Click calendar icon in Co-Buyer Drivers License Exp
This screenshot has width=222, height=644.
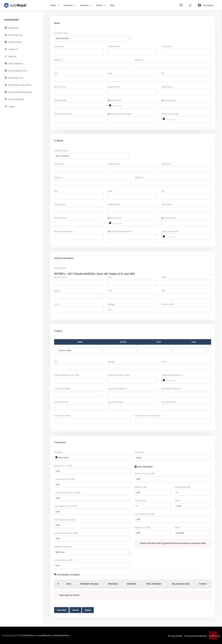coord(164,237)
